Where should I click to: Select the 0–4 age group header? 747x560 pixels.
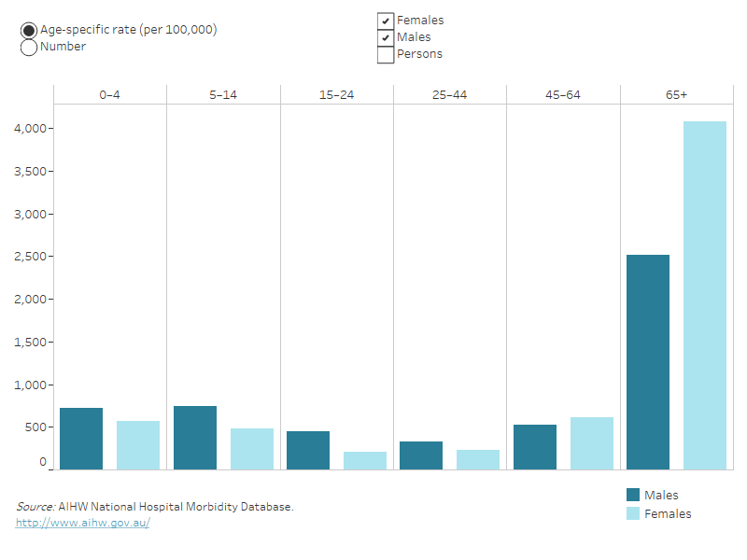click(x=110, y=94)
